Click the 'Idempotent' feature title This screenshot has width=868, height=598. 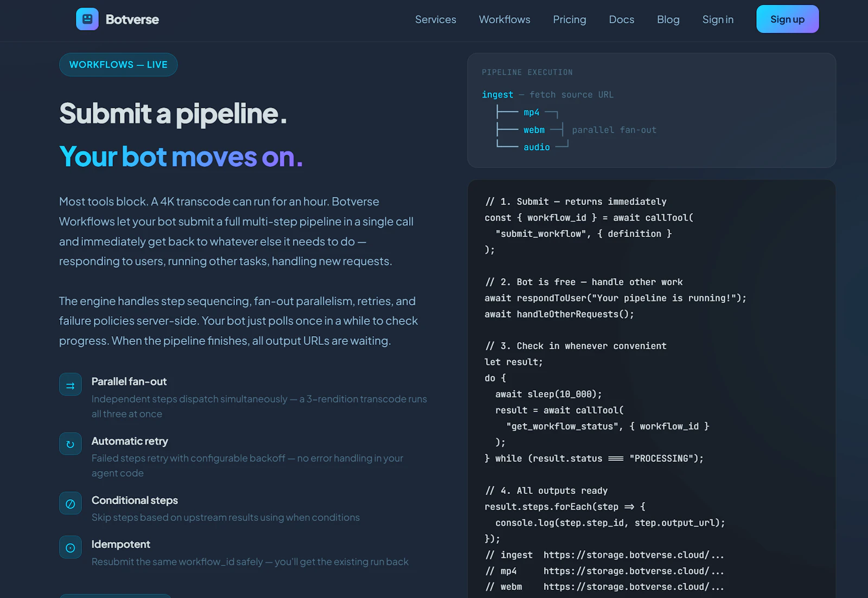point(121,544)
